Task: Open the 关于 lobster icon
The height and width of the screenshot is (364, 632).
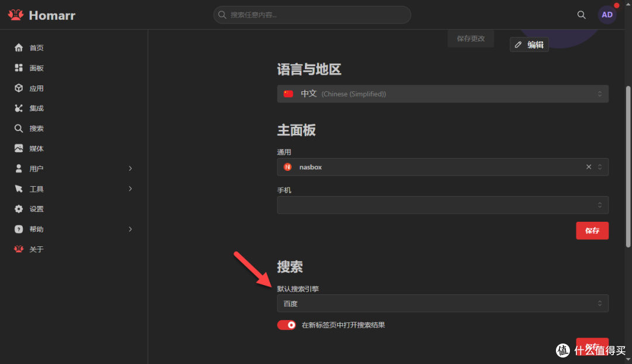Action: (19, 249)
